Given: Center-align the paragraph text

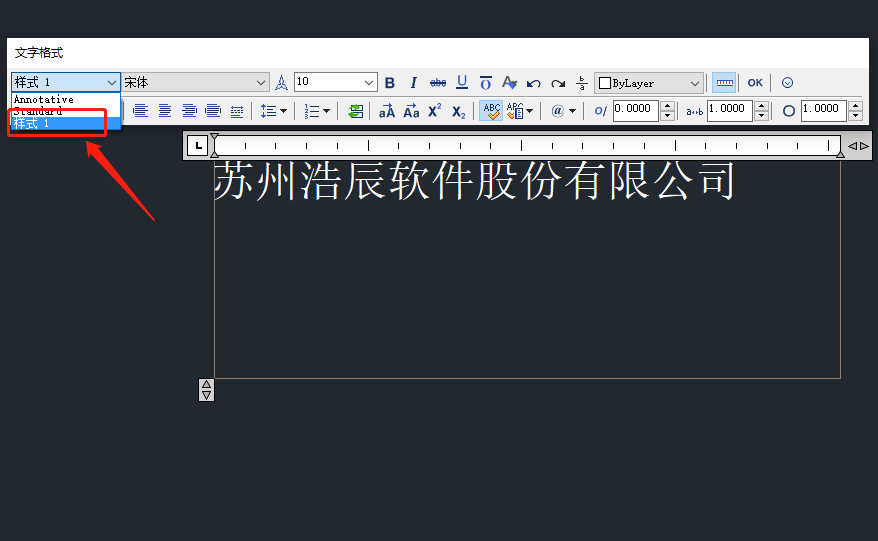Looking at the screenshot, I should coord(165,111).
